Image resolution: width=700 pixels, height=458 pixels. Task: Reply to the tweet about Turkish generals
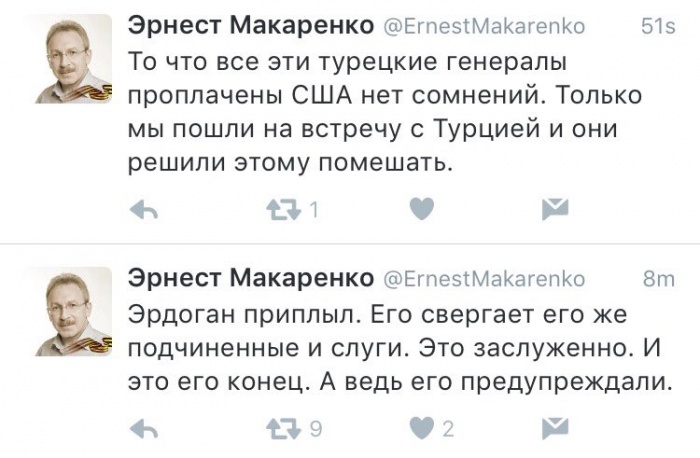[x=144, y=209]
